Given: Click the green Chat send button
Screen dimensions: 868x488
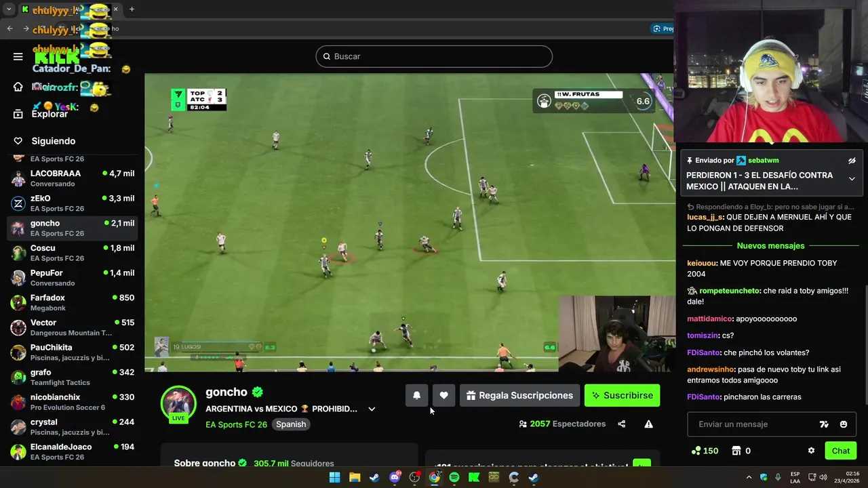Looking at the screenshot, I should [x=840, y=451].
